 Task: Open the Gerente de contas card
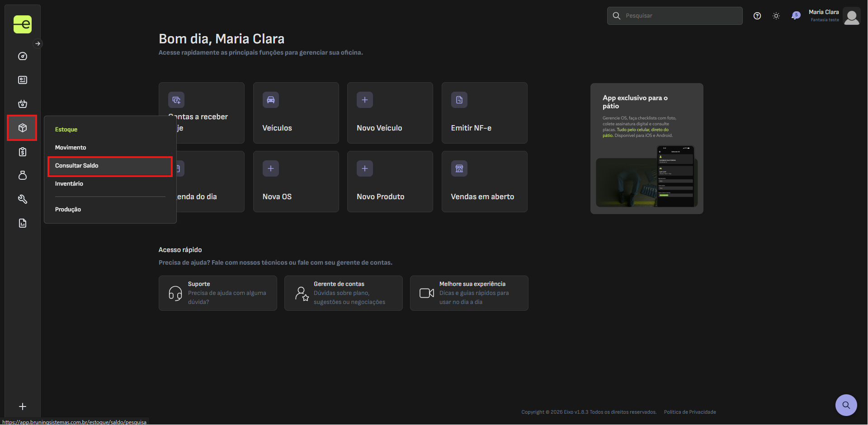coord(344,293)
